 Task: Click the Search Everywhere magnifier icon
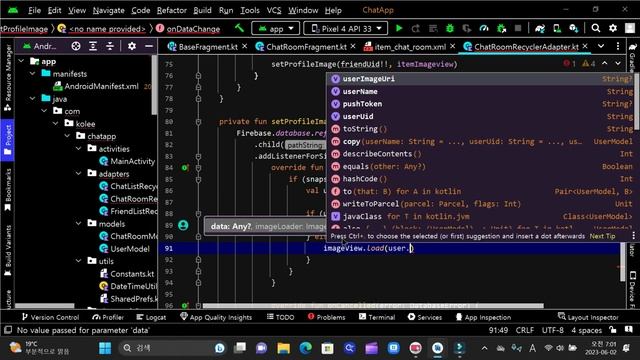point(596,28)
